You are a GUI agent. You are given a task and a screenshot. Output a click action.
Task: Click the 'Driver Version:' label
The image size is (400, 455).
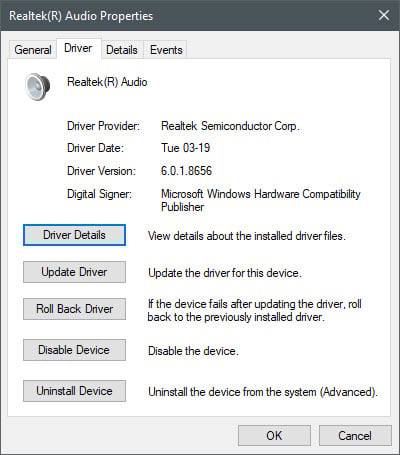pos(101,171)
